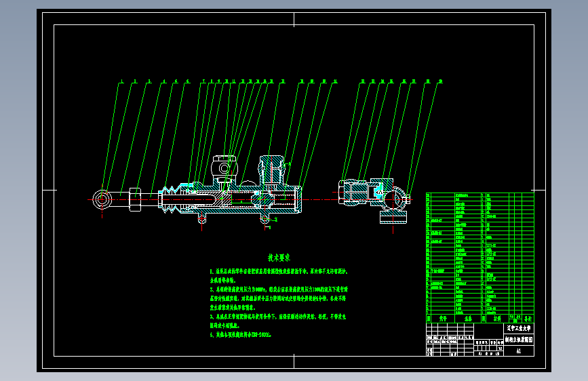Select the rectangular base block under the right assembly
The height and width of the screenshot is (381, 588).
click(393, 217)
